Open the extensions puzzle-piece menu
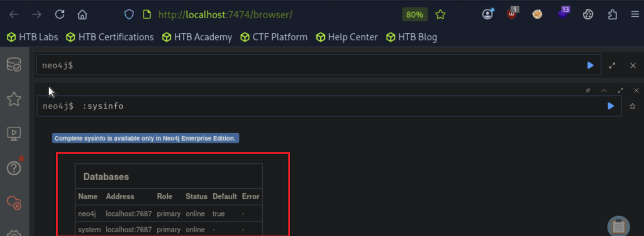Image resolution: width=644 pixels, height=236 pixels. [x=613, y=15]
